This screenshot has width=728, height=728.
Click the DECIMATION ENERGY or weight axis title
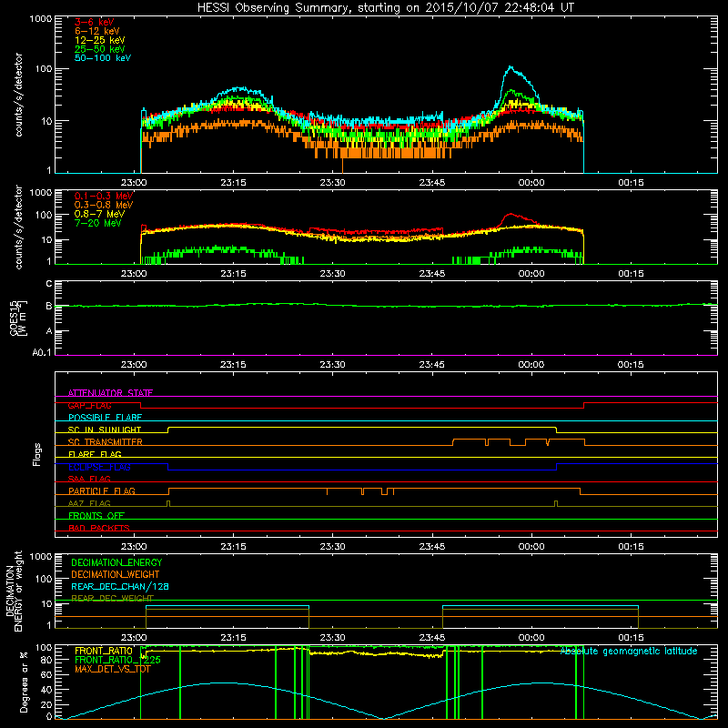[14, 591]
